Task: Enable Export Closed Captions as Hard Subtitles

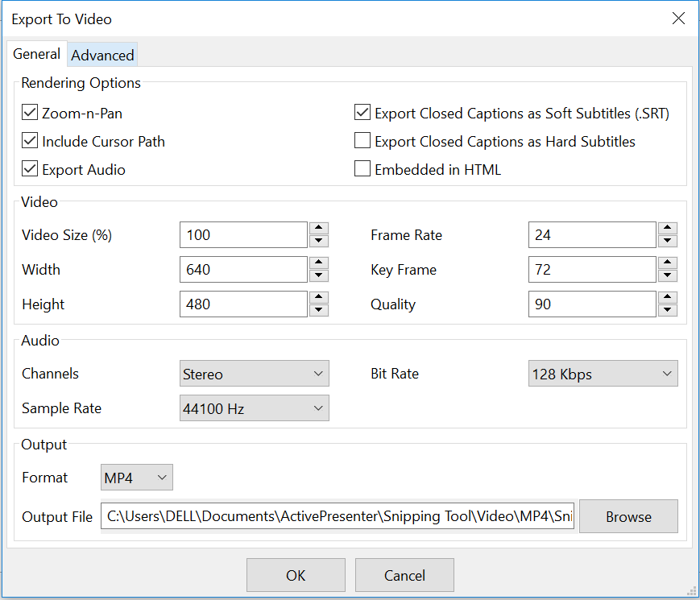Action: pos(362,142)
